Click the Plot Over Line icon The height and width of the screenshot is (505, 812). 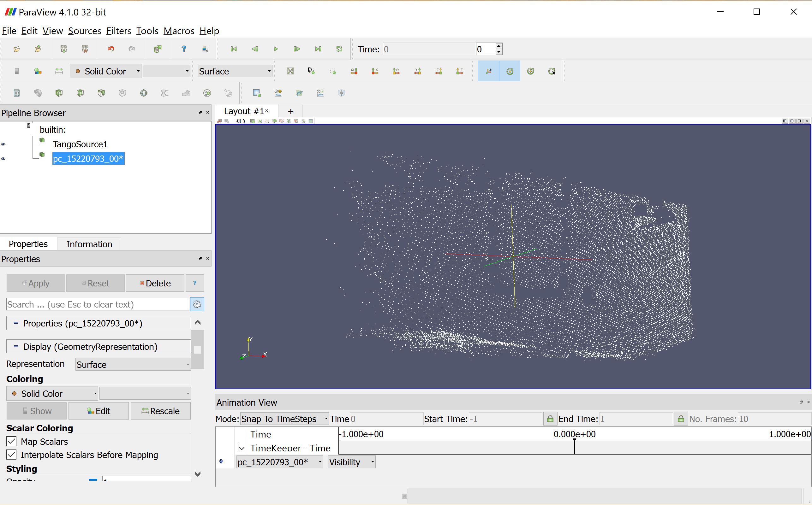pos(299,93)
